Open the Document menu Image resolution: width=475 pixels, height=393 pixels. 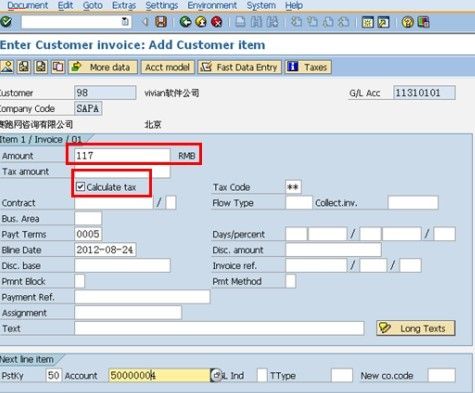tap(28, 5)
